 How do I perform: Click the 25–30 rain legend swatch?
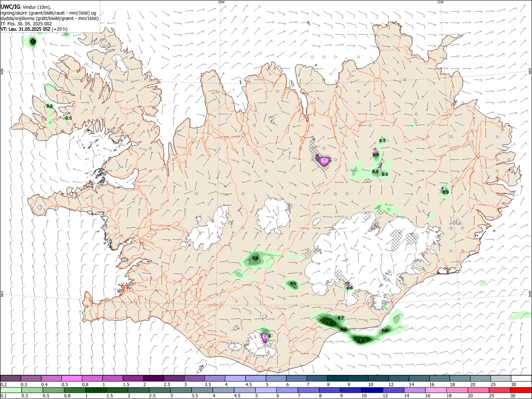(x=499, y=390)
